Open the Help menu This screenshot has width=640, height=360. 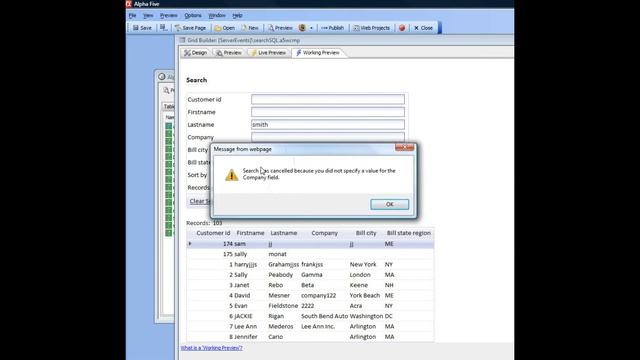click(x=237, y=16)
